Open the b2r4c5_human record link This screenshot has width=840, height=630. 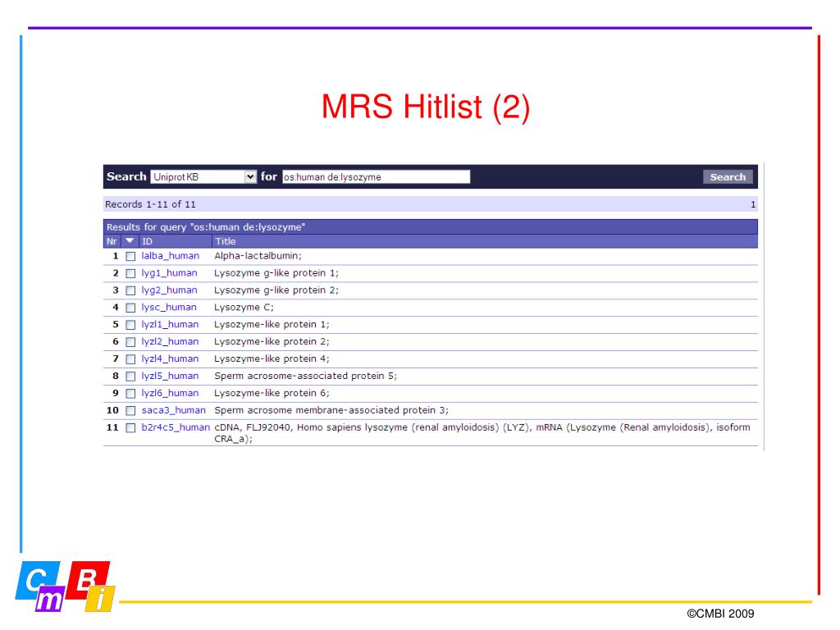176,427
